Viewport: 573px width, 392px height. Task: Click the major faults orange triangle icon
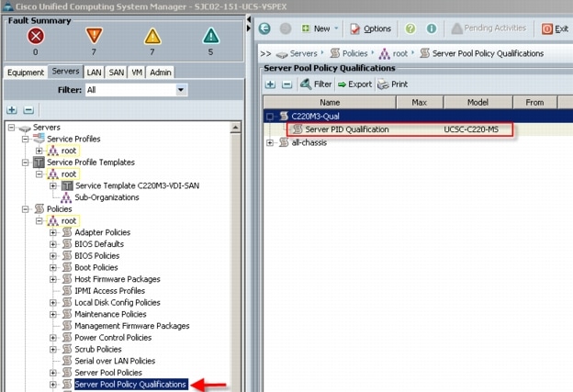94,36
